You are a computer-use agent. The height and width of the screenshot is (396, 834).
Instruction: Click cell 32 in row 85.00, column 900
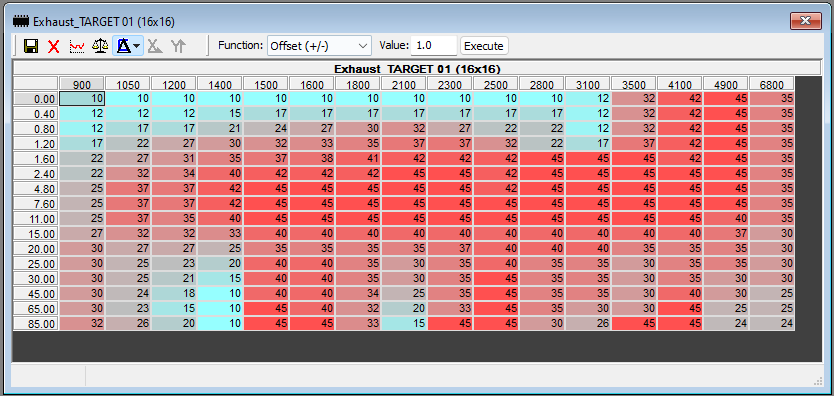tap(82, 323)
